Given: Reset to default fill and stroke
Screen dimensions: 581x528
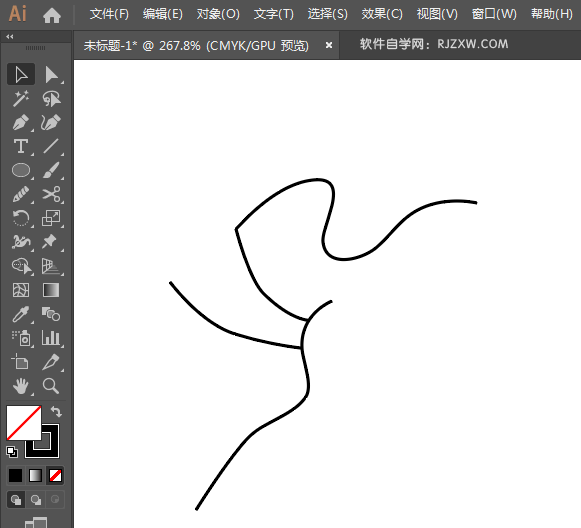Looking at the screenshot, I should pos(11,452).
